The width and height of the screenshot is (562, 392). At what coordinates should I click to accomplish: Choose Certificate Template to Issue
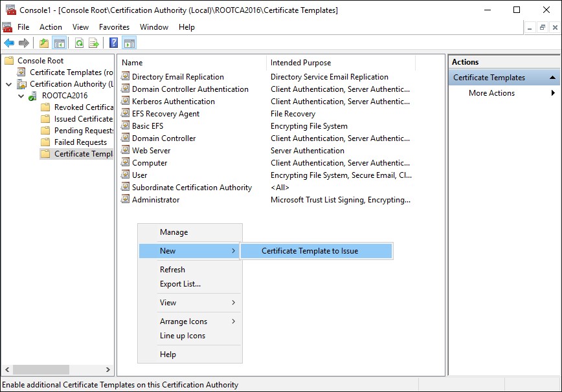click(316, 250)
